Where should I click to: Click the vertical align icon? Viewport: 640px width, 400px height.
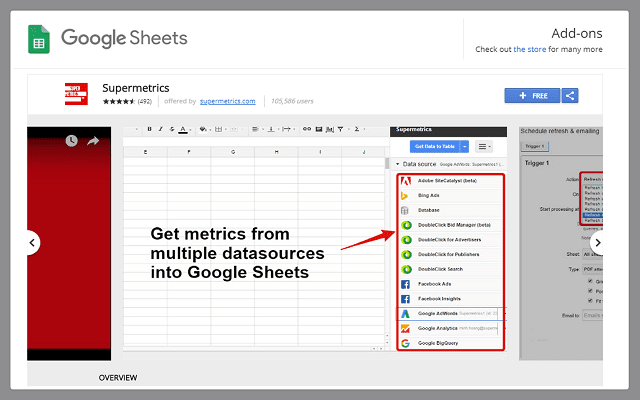coord(271,129)
